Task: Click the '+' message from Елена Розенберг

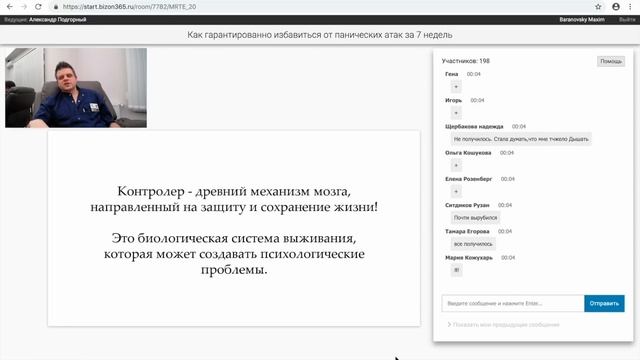Action: click(x=456, y=191)
